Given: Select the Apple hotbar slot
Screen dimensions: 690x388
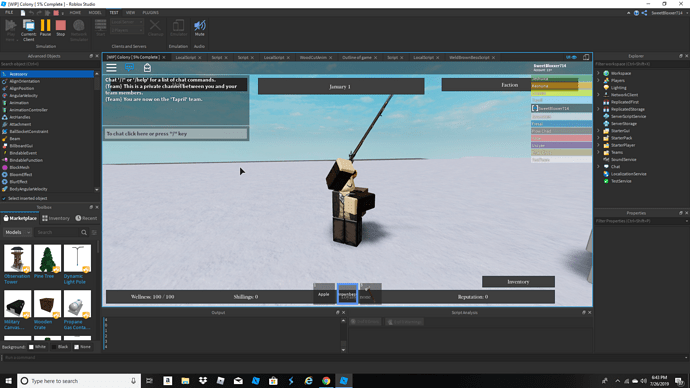Looking at the screenshot, I should [324, 293].
